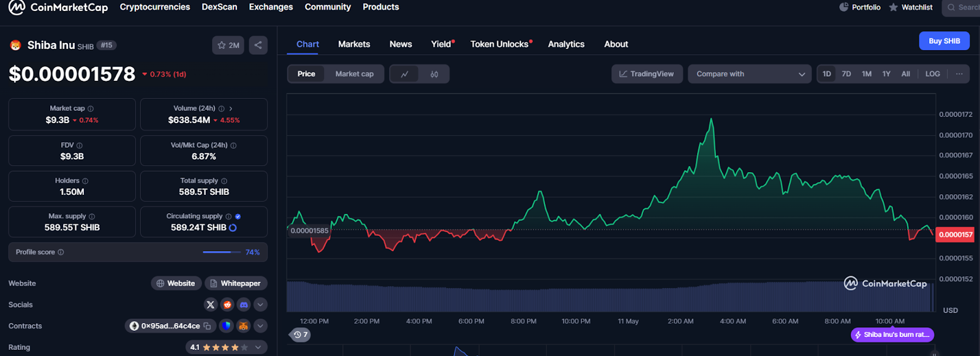Click the Buy SHIB button
This screenshot has width=980, height=356.
pos(944,41)
